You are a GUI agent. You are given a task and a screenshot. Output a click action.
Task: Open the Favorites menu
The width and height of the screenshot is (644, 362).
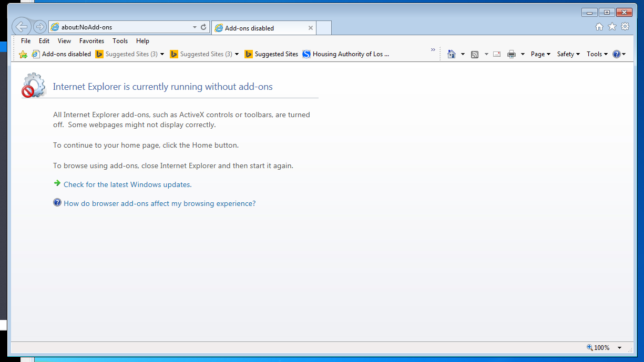[x=91, y=41]
